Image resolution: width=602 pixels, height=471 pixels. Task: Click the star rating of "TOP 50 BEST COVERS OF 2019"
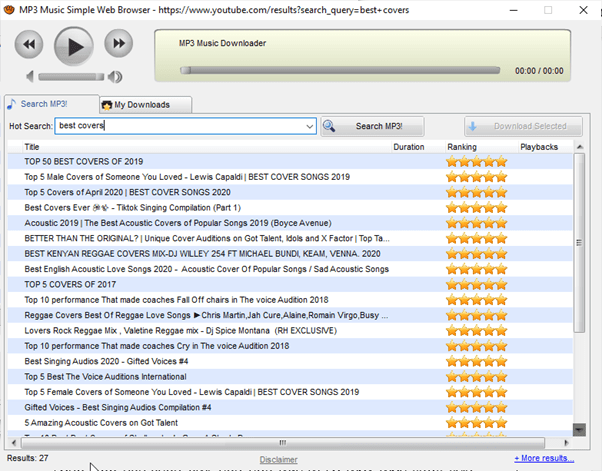coord(476,162)
